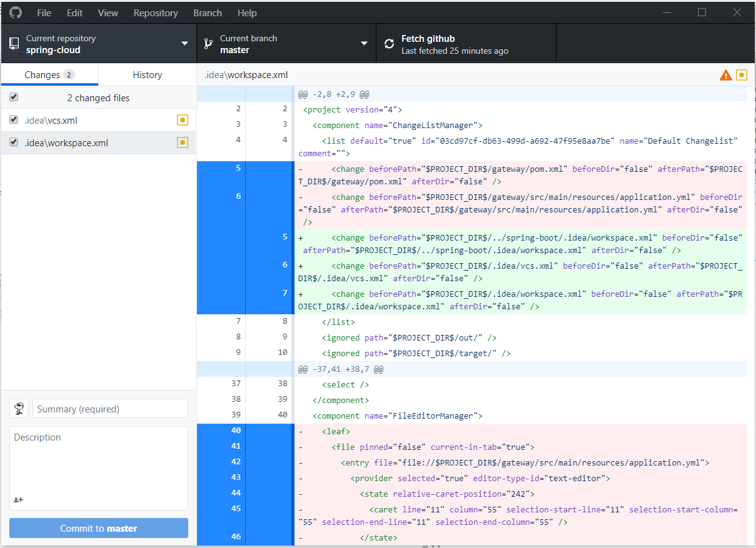Uncheck the .idea\workspace.xml file checkbox
This screenshot has height=548, width=756.
coord(14,142)
